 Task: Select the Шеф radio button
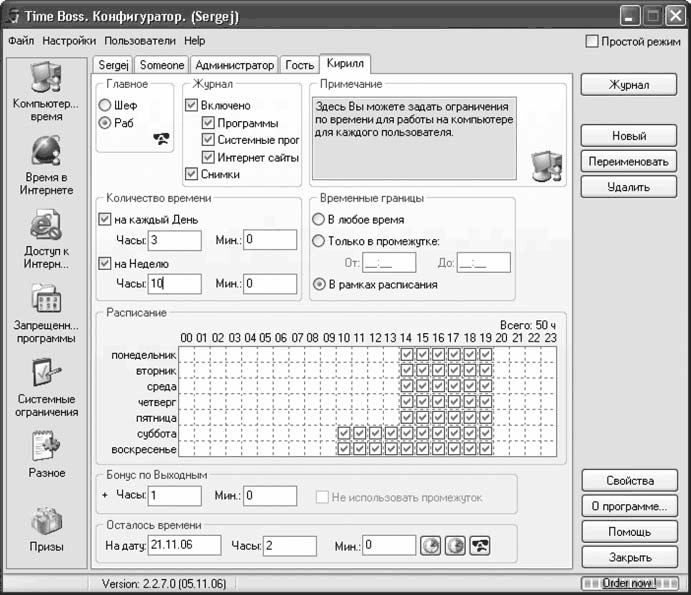point(104,105)
